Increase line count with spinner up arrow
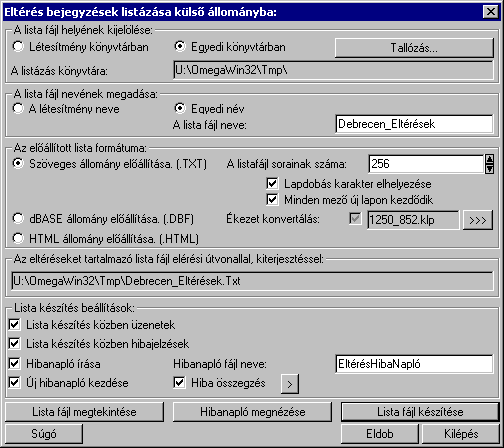This screenshot has height=448, width=504. click(x=489, y=159)
